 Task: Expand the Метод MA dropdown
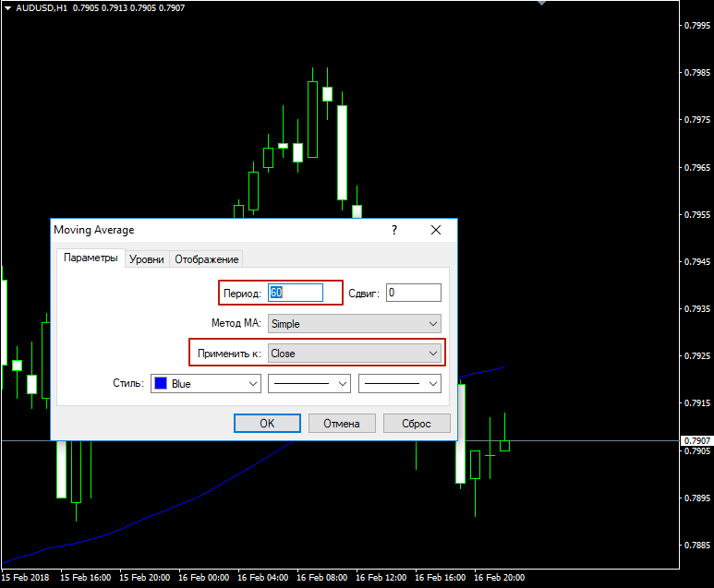354,324
